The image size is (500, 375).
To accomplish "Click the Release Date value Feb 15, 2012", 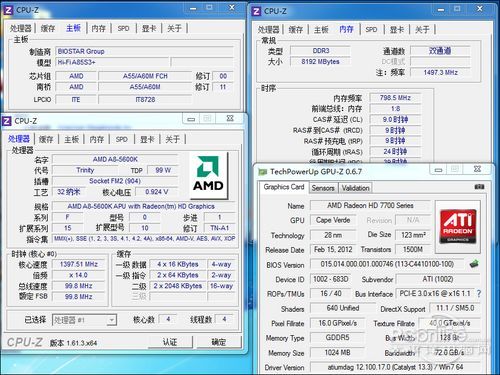I will pos(333,249).
